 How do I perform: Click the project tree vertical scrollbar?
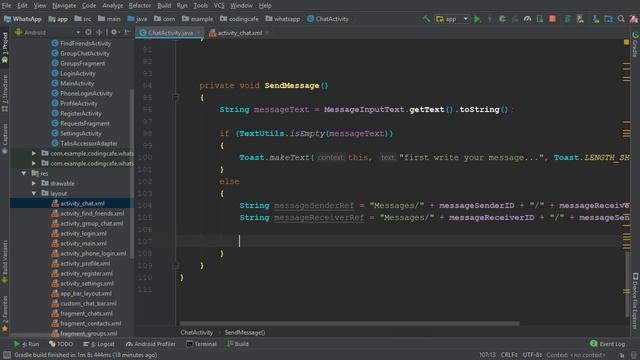point(131,173)
